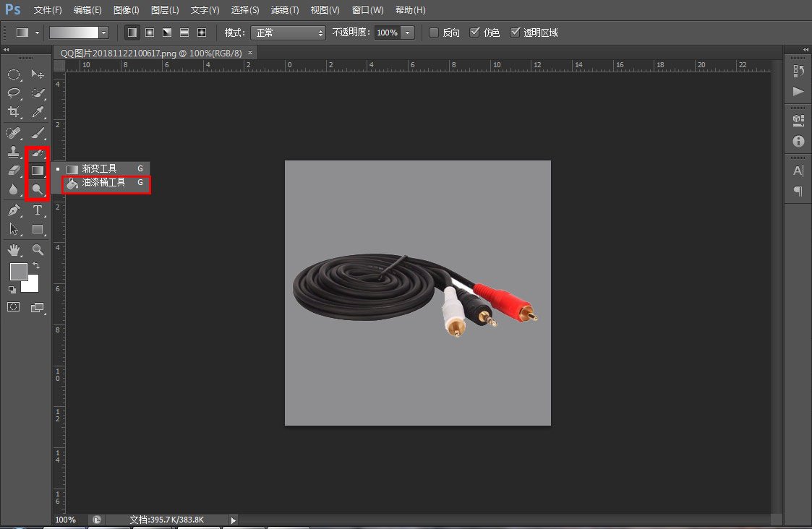Image resolution: width=812 pixels, height=529 pixels.
Task: Select the Pen tool
Action: tap(14, 210)
